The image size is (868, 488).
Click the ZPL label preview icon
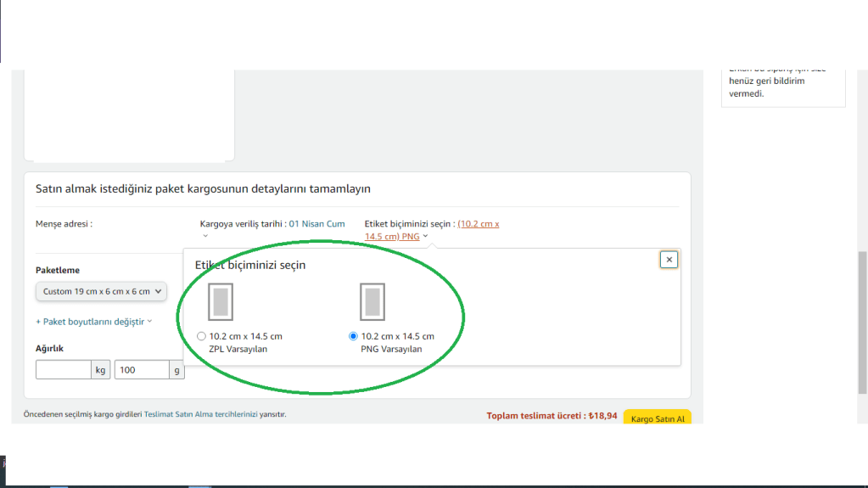[x=220, y=302]
